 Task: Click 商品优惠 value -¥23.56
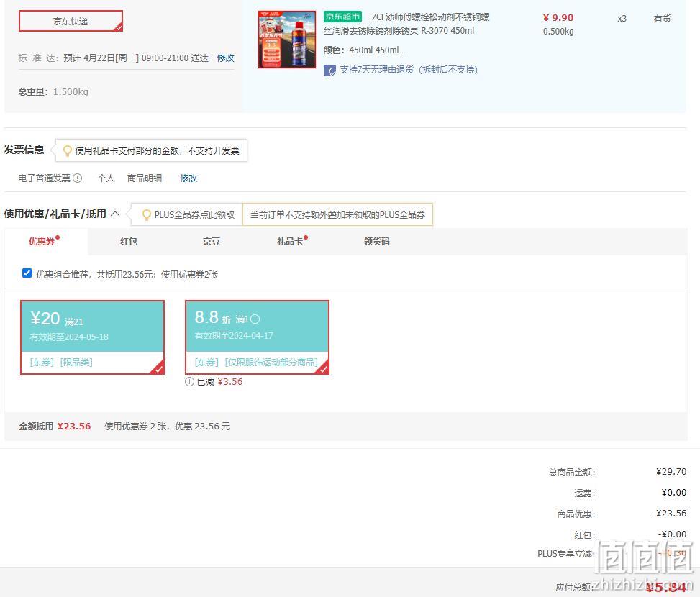click(669, 513)
